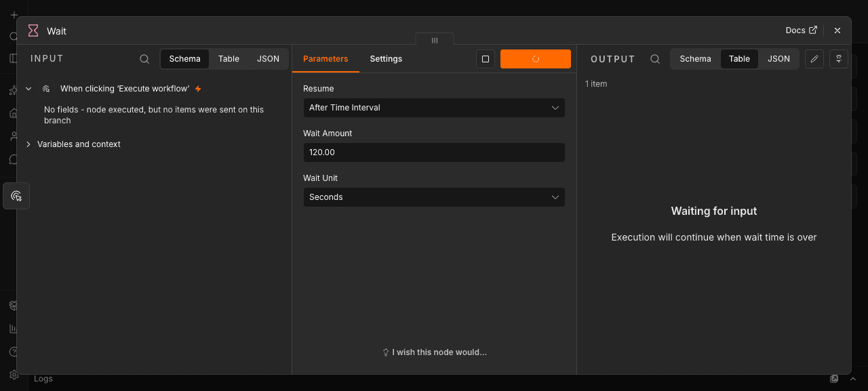The width and height of the screenshot is (868, 391).
Task: Search the OUTPUT panel data
Action: click(x=655, y=59)
